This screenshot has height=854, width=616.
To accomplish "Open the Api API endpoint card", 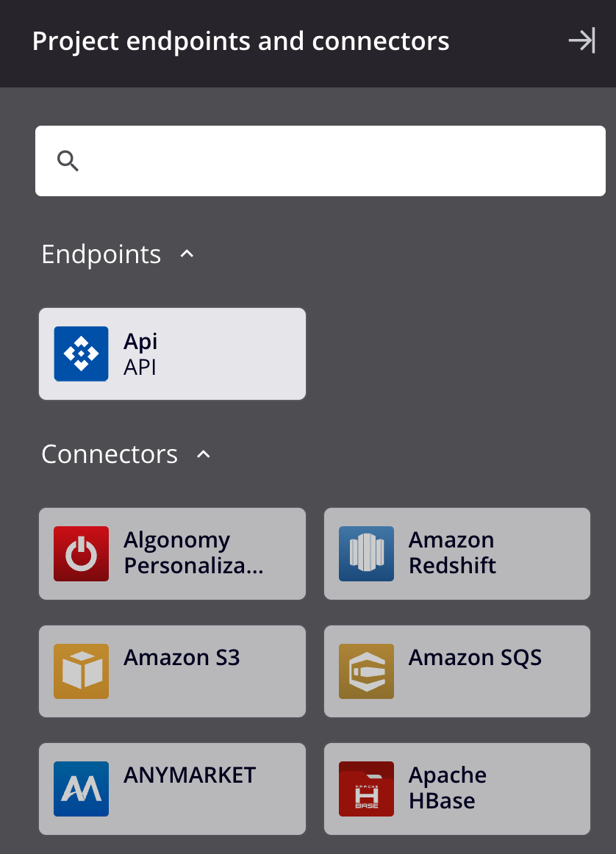I will pos(172,354).
